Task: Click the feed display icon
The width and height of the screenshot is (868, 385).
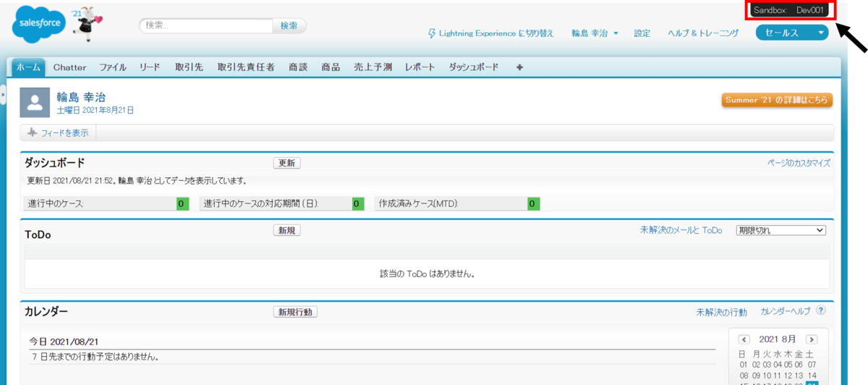Action: 32,133
